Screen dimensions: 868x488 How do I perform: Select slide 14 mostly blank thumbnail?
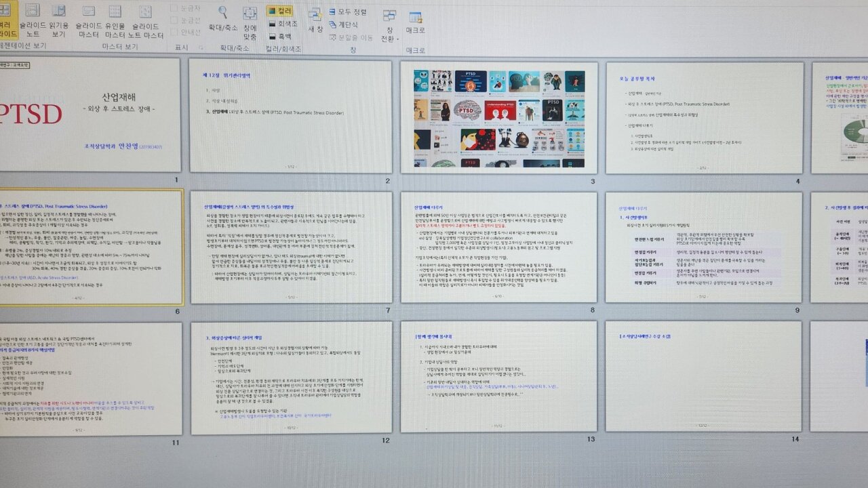pos(705,376)
